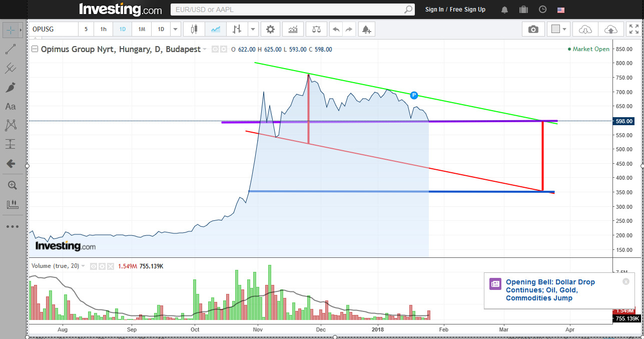
Task: Open the Opening Bell news headline
Action: click(x=550, y=290)
